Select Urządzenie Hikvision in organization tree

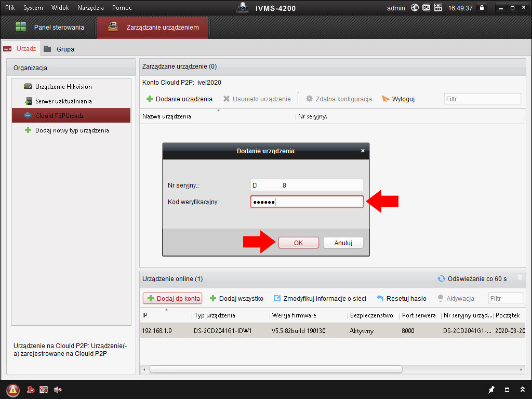point(63,86)
